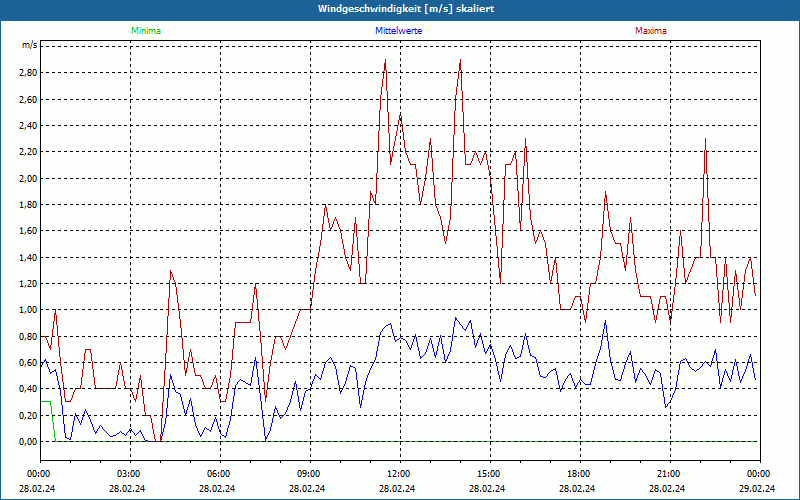The height and width of the screenshot is (500, 800).
Task: Click the Maxima legend label
Action: pyautogui.click(x=650, y=31)
